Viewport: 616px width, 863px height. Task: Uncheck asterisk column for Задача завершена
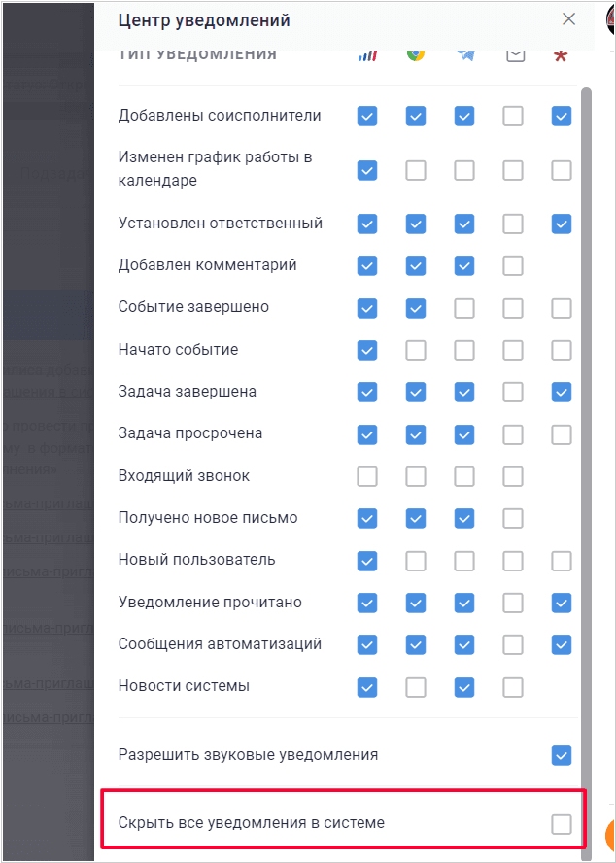click(x=561, y=392)
